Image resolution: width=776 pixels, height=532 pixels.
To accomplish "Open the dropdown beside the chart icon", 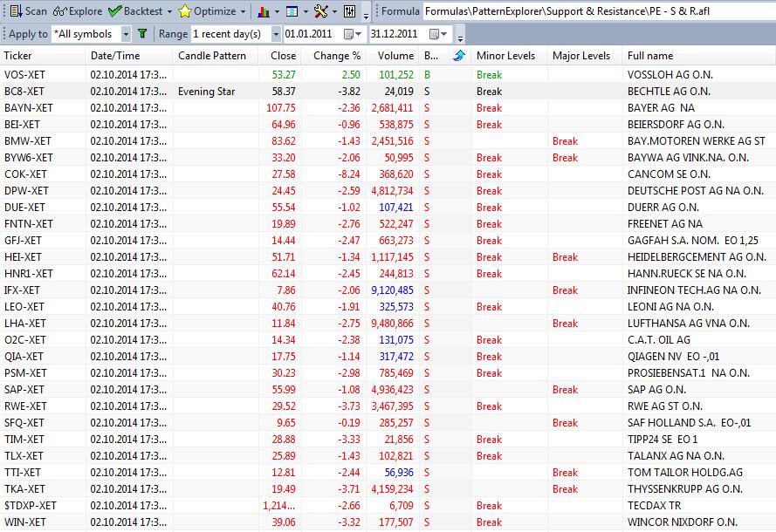I will [x=277, y=11].
